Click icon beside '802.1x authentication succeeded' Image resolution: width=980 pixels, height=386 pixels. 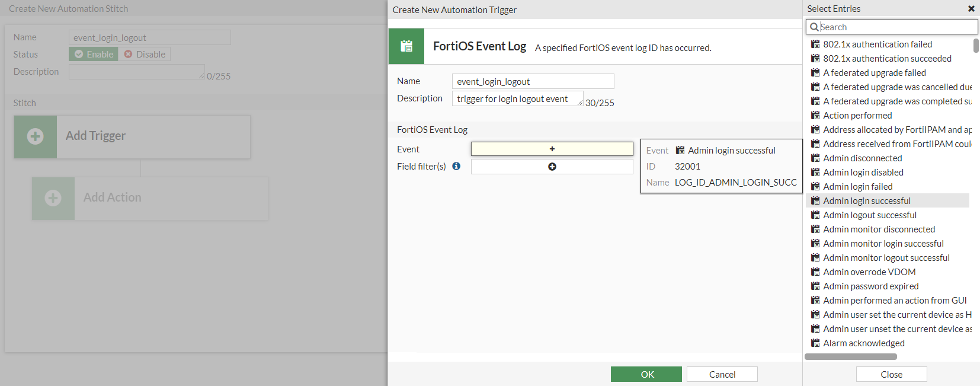tap(815, 58)
